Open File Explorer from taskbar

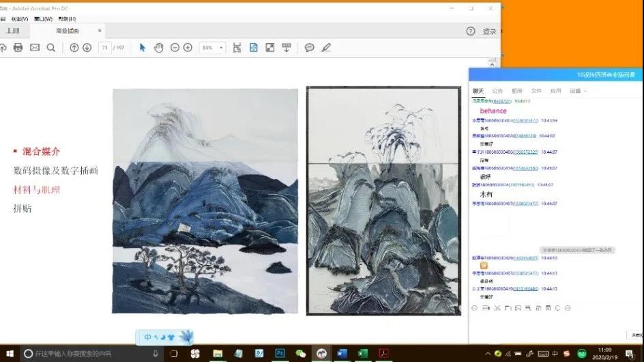coord(218,353)
